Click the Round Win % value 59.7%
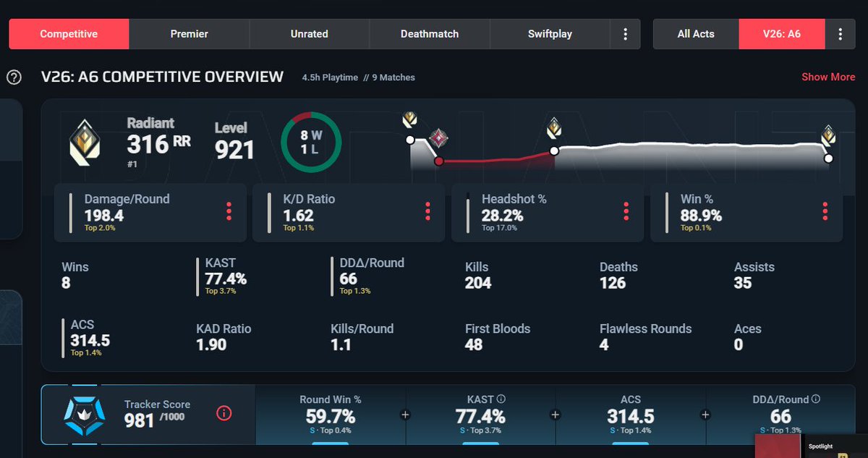Viewport: 868px width, 458px height. point(330,417)
